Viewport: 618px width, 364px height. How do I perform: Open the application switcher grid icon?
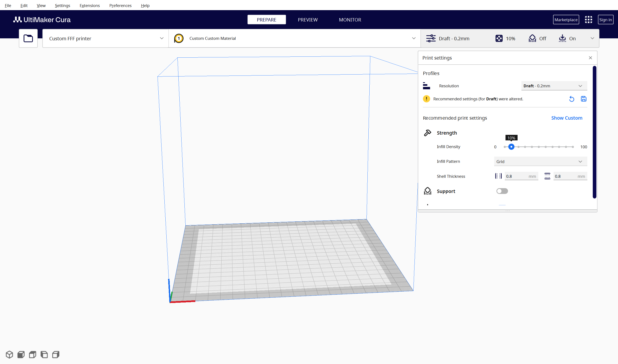click(x=589, y=20)
